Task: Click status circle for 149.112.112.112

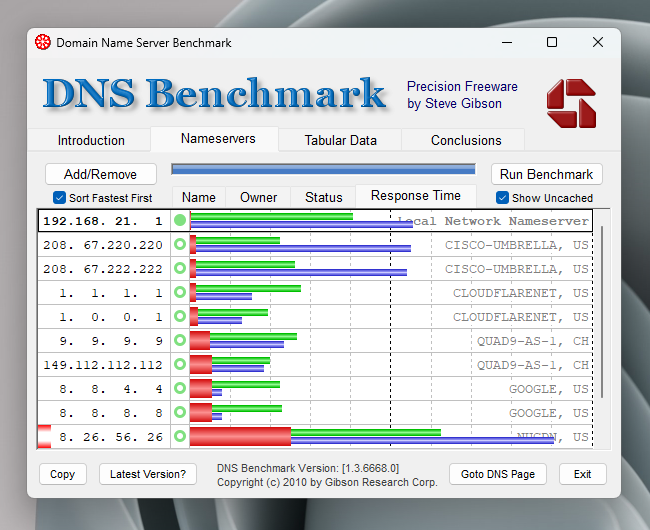Action: point(180,364)
